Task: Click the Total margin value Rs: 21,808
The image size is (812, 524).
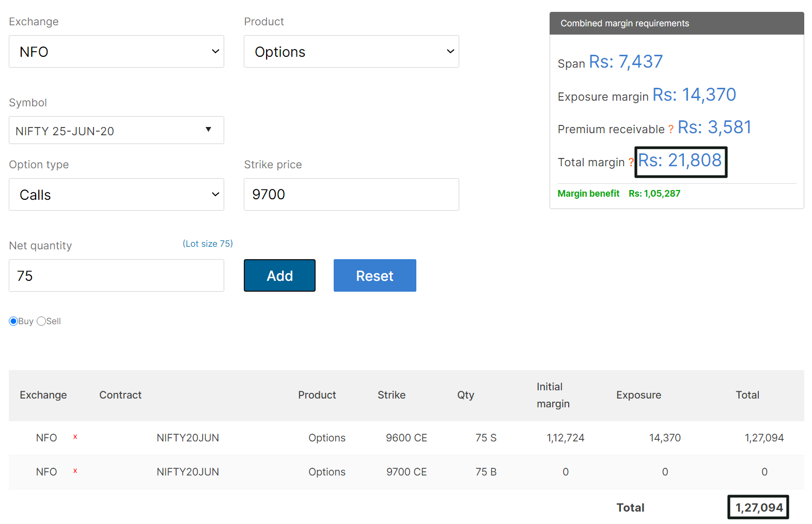Action: pyautogui.click(x=680, y=161)
